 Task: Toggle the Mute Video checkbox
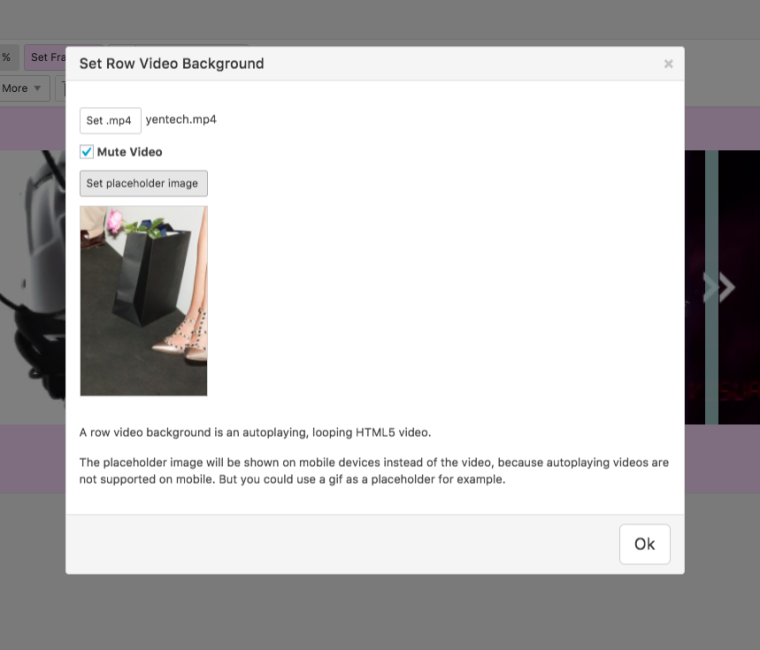tap(87, 152)
